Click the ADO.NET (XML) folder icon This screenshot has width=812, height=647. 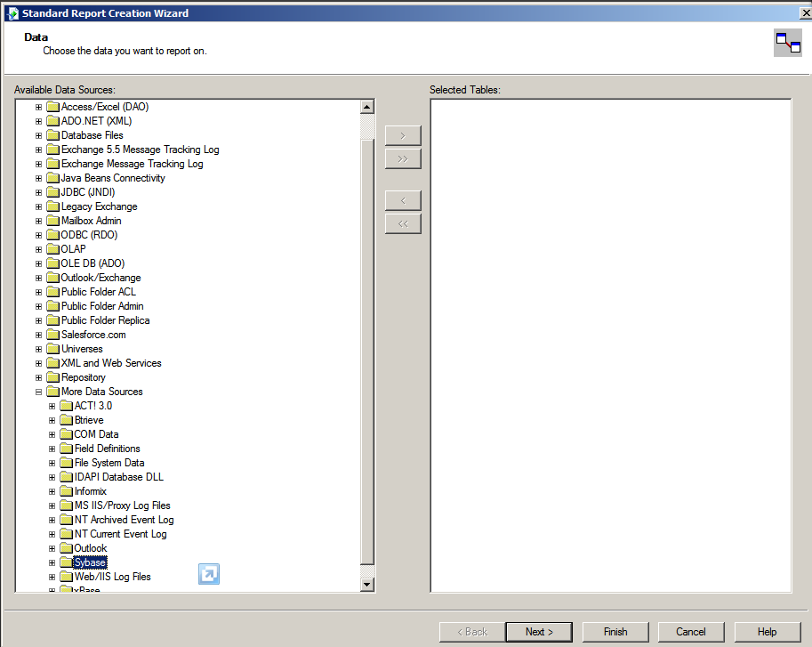tap(52, 121)
